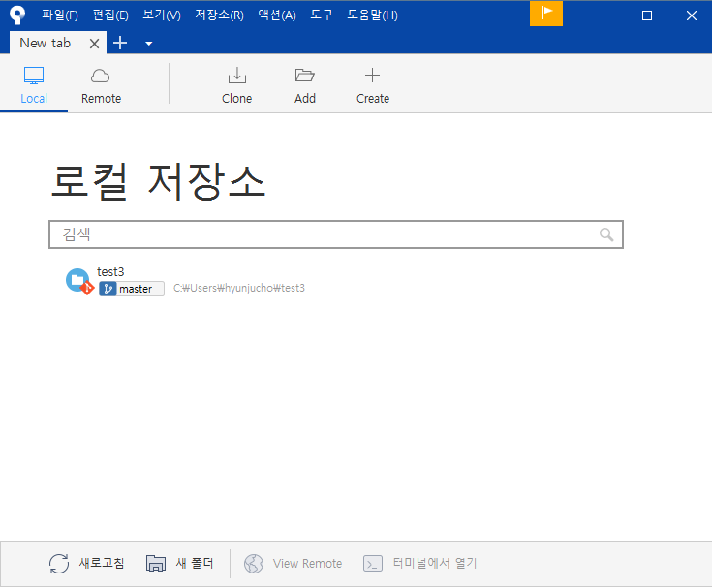
Task: Click the C:₩Users₩hyunjucho₩test3 path text
Action: pos(239,288)
